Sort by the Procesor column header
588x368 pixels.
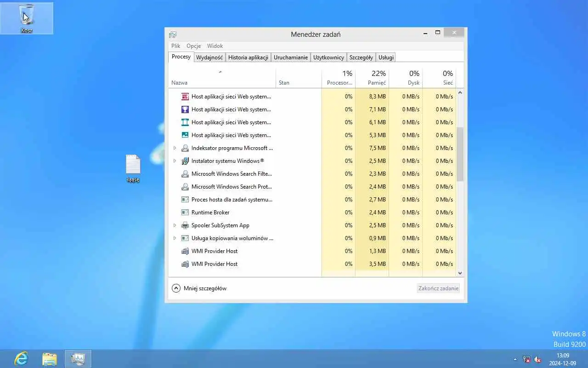(x=339, y=78)
